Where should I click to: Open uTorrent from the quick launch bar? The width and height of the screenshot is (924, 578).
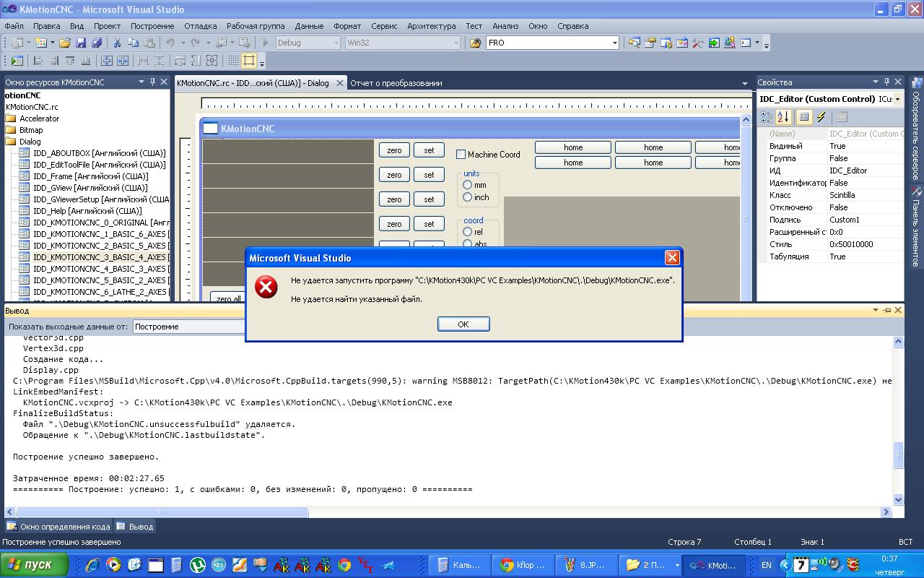point(197,565)
